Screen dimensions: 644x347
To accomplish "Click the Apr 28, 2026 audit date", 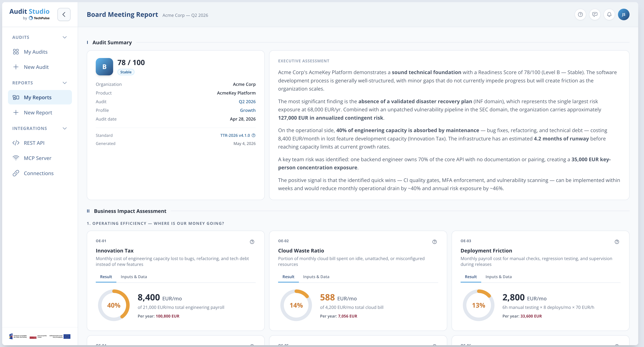I will pos(243,119).
